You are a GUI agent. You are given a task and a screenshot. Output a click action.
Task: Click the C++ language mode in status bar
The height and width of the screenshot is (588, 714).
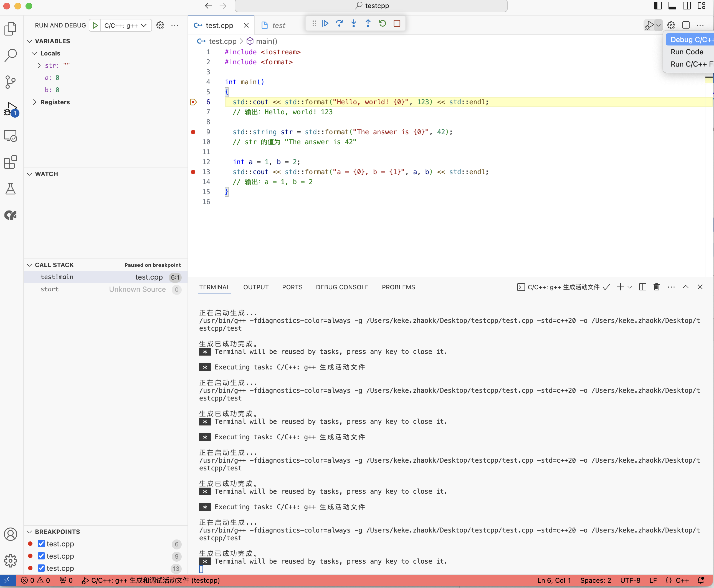coord(682,580)
